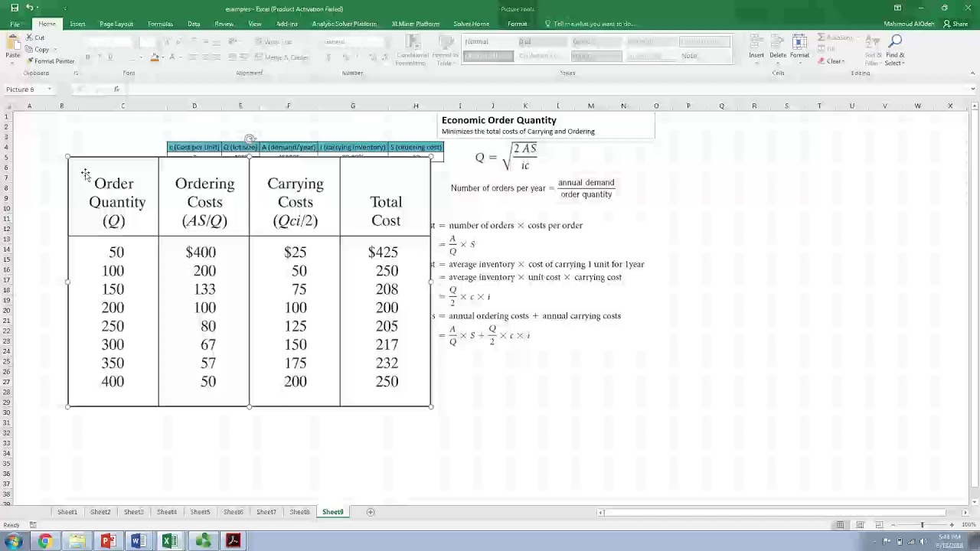
Task: Adjust the zoom slider in the status bar
Action: coord(922,525)
